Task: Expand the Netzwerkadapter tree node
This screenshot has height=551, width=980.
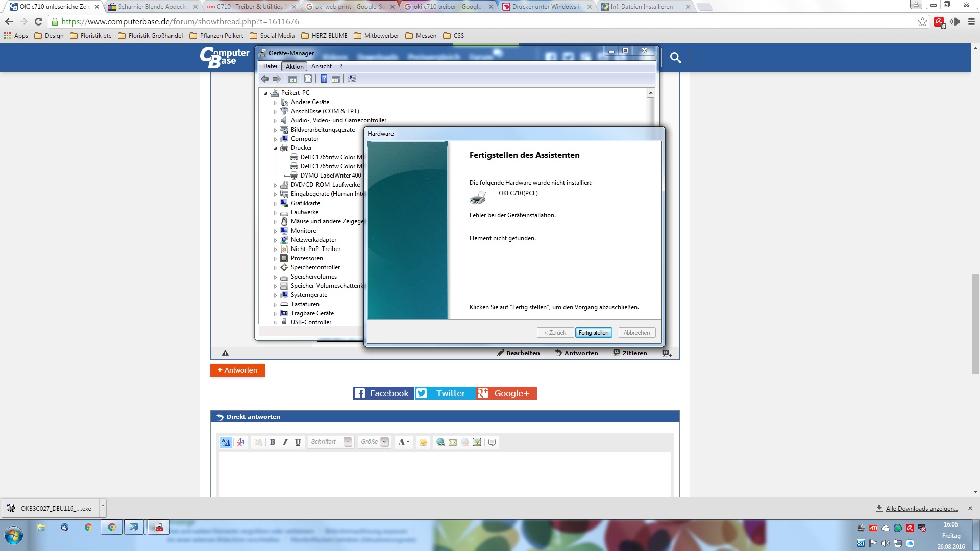Action: click(275, 240)
